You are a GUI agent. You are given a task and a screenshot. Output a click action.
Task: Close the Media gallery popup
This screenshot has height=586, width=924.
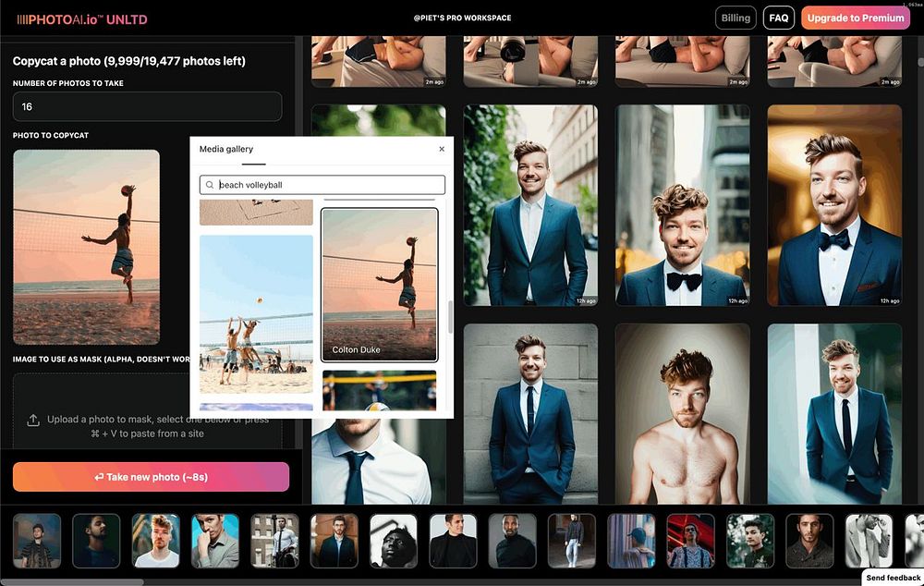coord(442,149)
